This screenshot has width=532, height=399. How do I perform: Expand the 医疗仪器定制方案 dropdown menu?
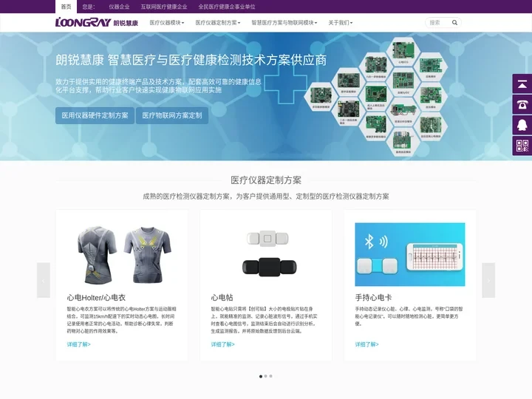click(x=217, y=23)
